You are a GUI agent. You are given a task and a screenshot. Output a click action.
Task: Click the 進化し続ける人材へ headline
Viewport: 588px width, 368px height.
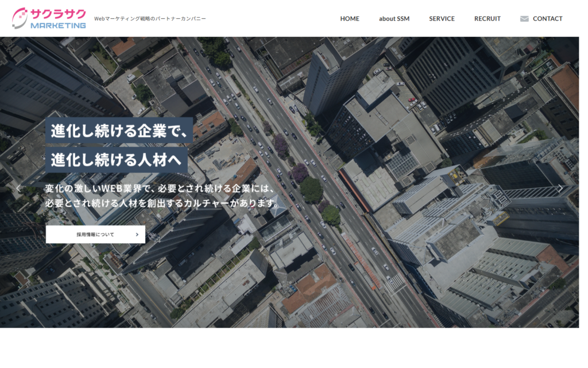tap(116, 159)
